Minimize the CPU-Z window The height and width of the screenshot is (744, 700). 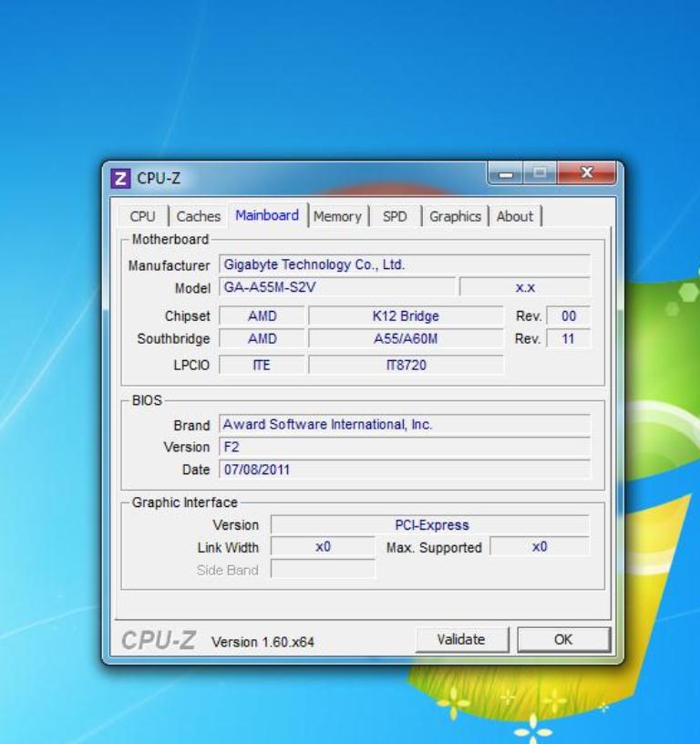click(506, 172)
